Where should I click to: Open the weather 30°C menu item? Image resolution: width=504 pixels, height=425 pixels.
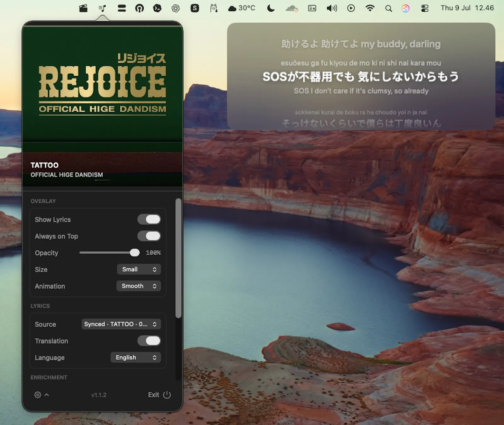point(242,8)
